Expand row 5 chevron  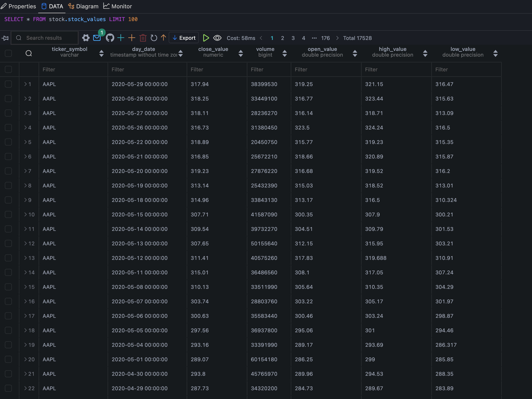click(25, 142)
